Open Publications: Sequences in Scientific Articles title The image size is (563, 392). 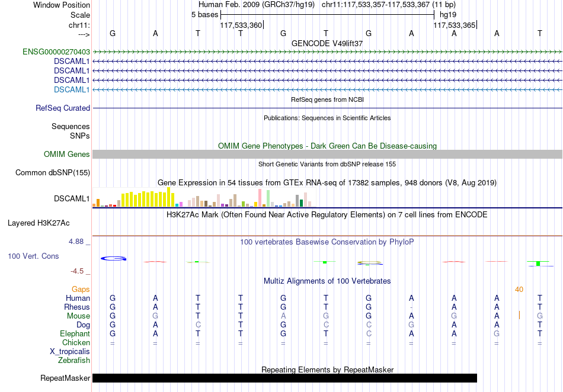point(327,118)
